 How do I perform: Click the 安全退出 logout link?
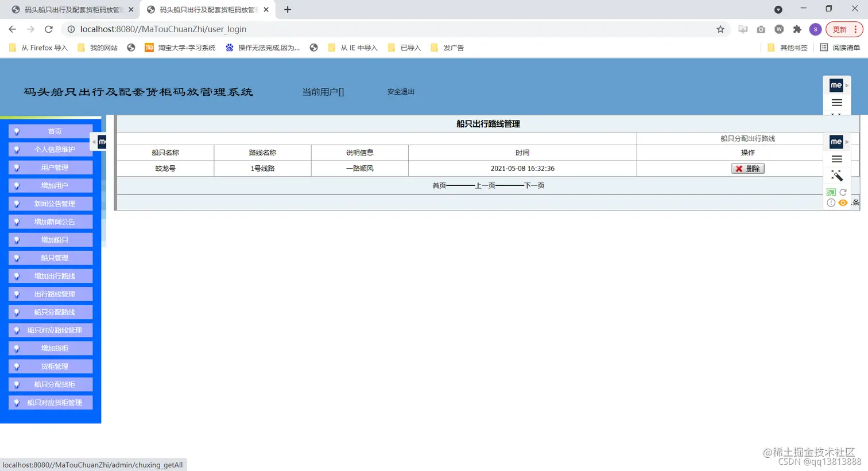(401, 91)
